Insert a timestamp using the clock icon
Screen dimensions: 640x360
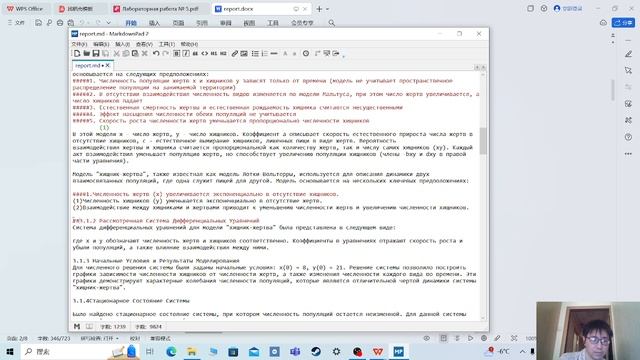point(306,53)
